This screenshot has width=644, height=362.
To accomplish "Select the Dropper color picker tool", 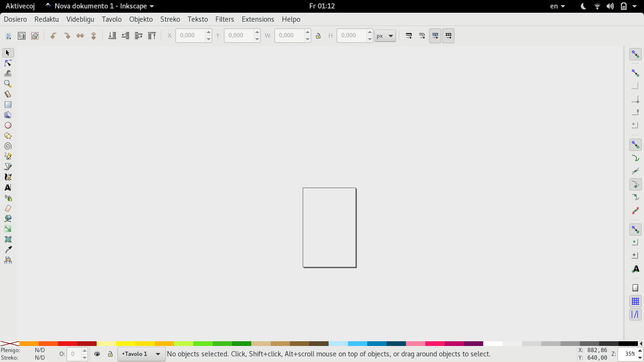I will tap(8, 250).
